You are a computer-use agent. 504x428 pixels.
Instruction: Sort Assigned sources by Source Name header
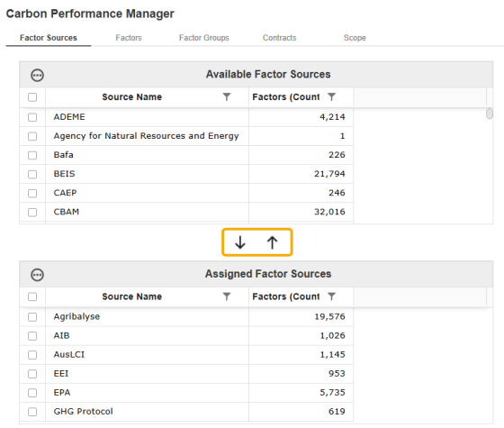point(131,296)
